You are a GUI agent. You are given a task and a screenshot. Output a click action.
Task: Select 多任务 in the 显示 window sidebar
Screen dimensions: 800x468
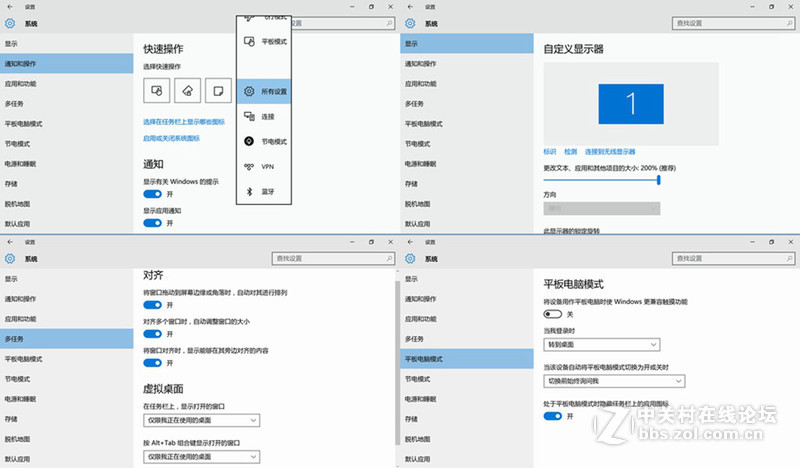pyautogui.click(x=467, y=104)
